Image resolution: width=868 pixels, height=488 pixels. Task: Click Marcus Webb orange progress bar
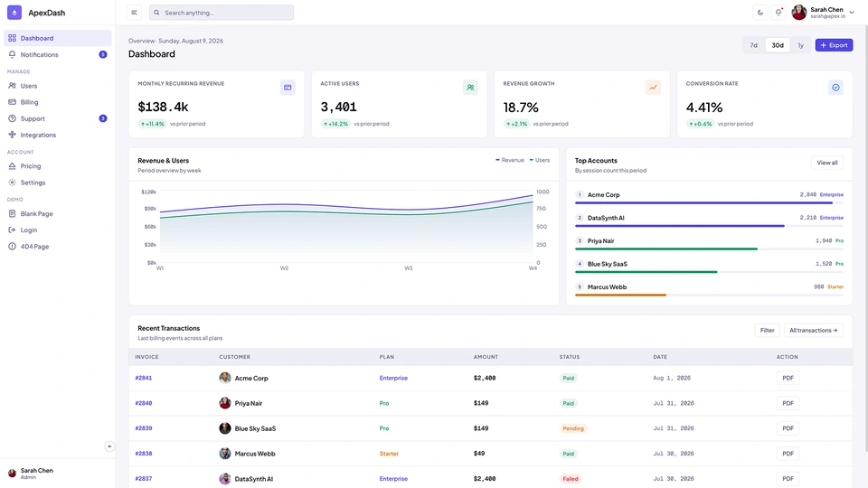point(620,295)
